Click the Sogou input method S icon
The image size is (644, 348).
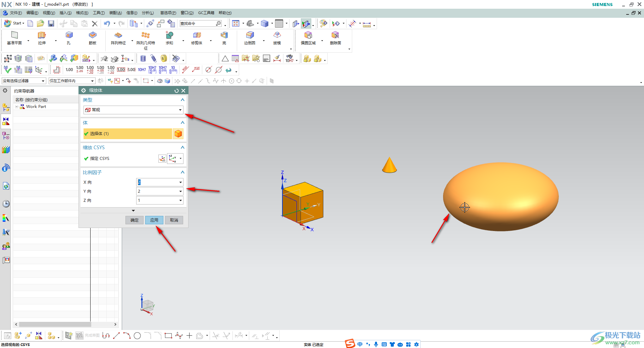[x=350, y=344]
